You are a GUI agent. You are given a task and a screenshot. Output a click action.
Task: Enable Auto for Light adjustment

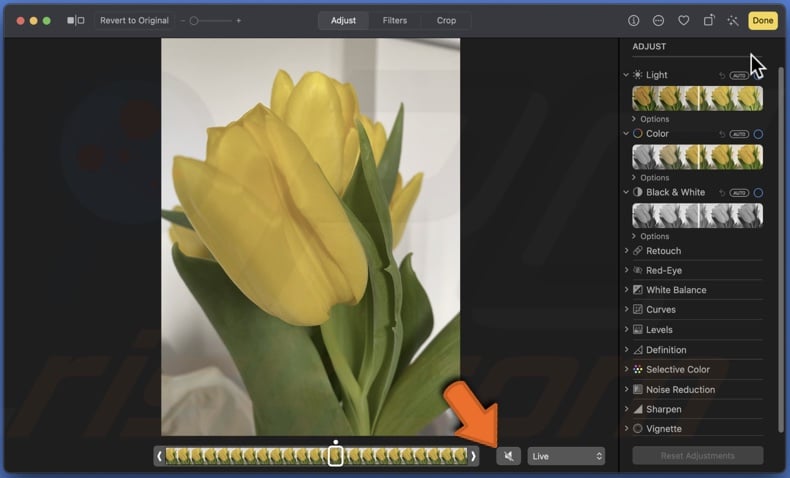click(x=738, y=76)
